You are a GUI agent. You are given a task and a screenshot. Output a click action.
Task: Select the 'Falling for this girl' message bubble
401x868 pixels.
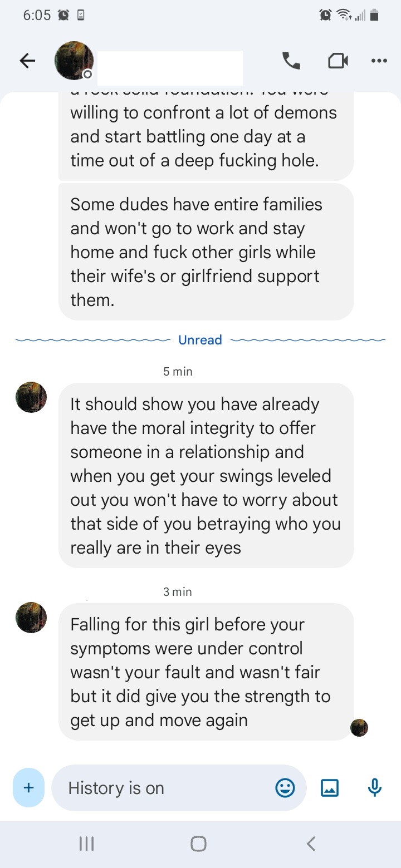click(206, 672)
